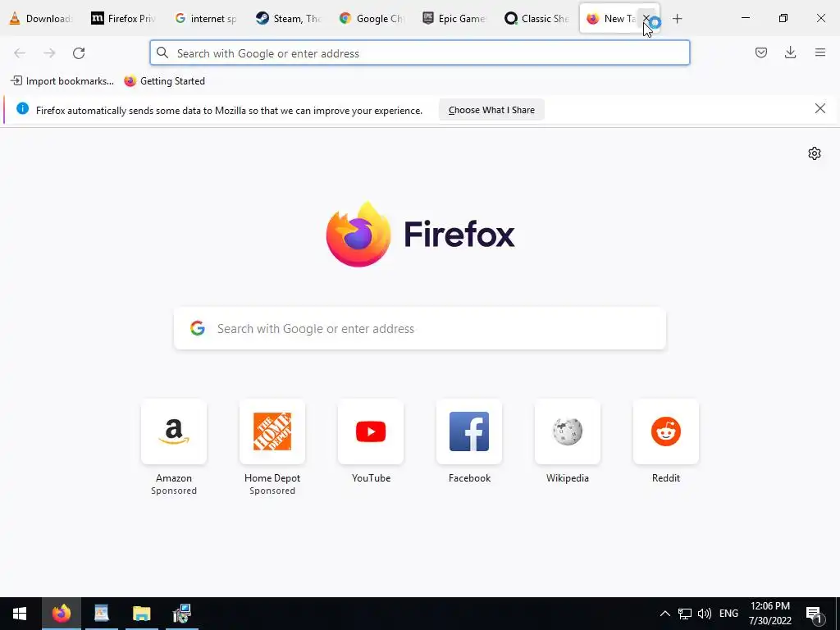Viewport: 840px width, 630px height.
Task: Open the Firefox application menu (hamburger icon)
Action: tap(819, 52)
